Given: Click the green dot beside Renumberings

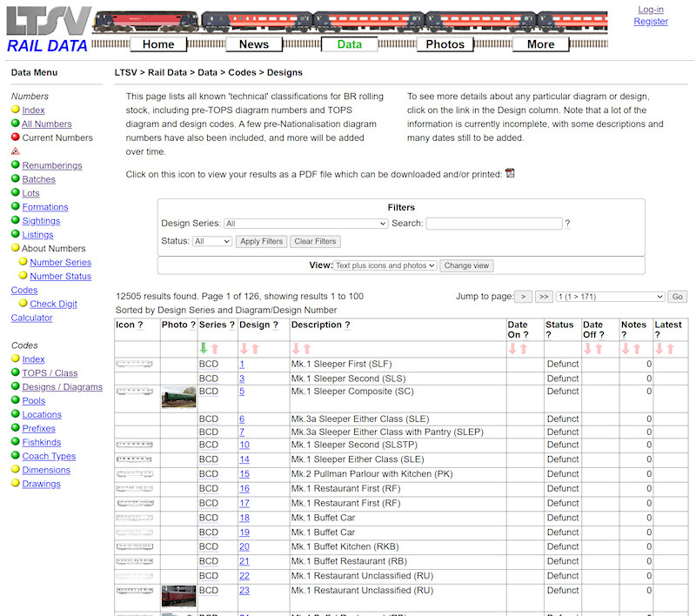Looking at the screenshot, I should [15, 164].
